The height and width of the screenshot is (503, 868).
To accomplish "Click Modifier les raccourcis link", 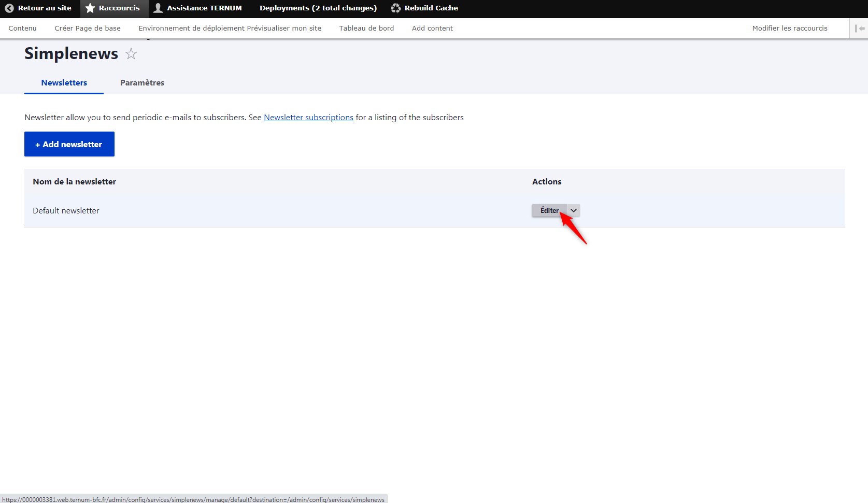I will [790, 28].
